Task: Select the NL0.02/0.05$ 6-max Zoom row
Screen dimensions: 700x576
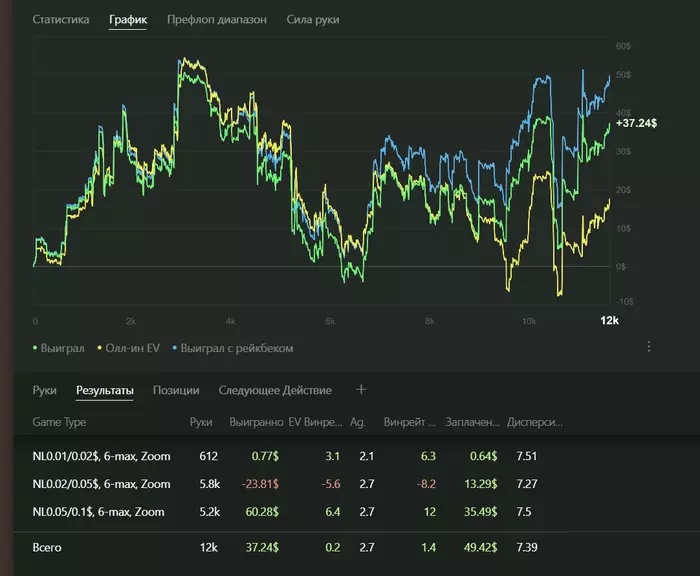Action: [x=100, y=484]
